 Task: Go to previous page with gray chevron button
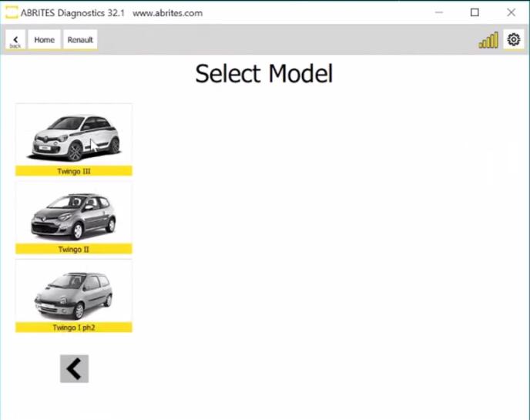(x=75, y=368)
